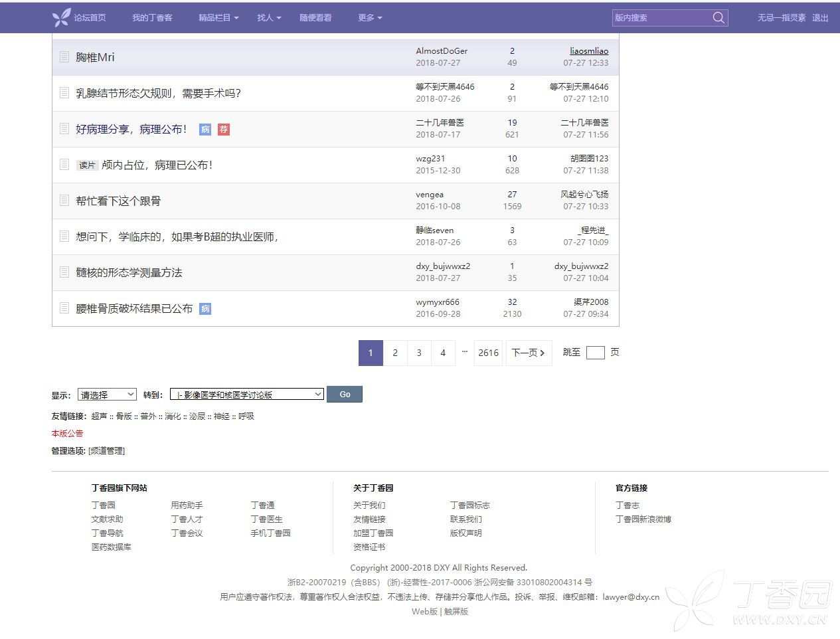Click 普外 friendly link
Screen dimensions: 840x639
[x=148, y=416]
